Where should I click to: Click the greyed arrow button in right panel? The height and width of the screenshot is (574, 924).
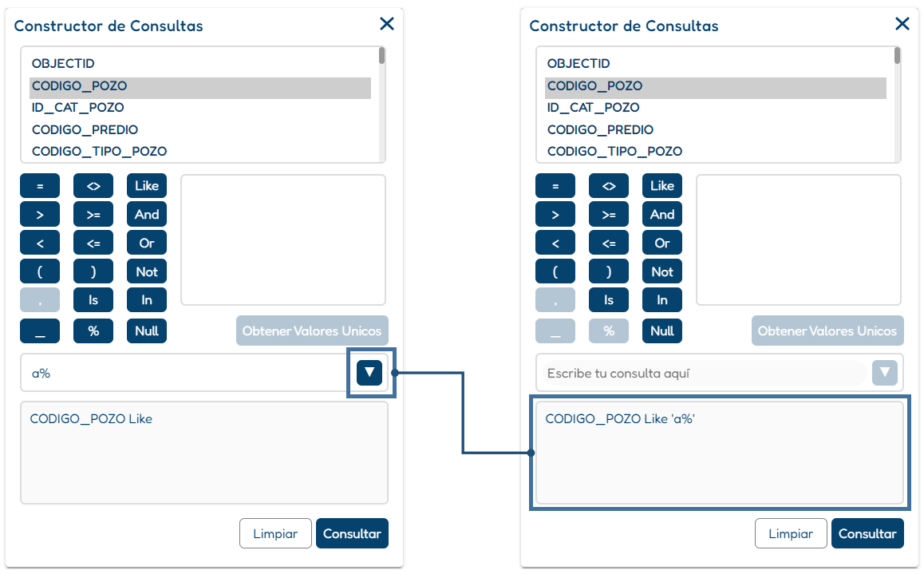tap(885, 373)
